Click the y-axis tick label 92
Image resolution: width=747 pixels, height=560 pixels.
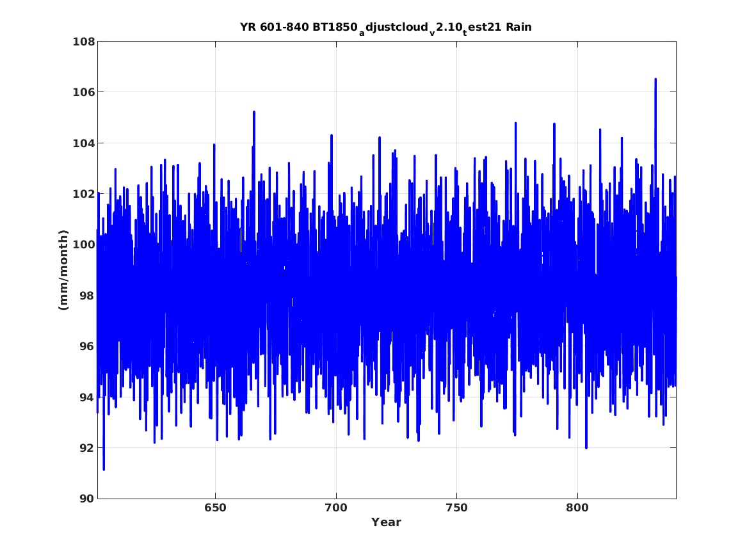pyautogui.click(x=86, y=447)
